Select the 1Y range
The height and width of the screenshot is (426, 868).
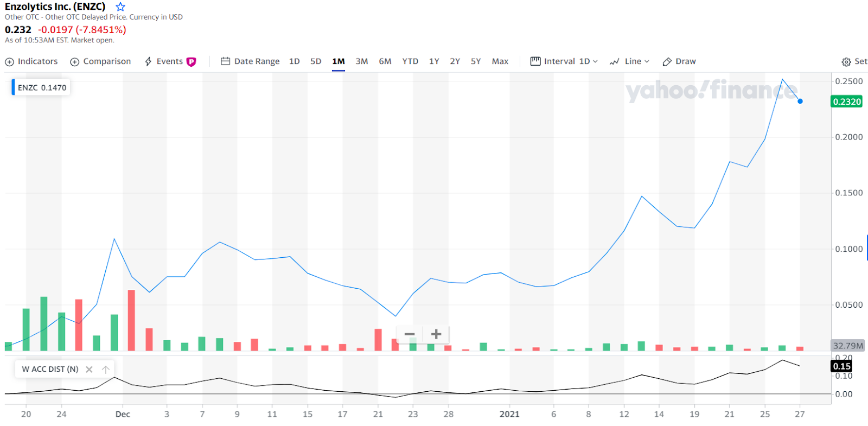(434, 61)
